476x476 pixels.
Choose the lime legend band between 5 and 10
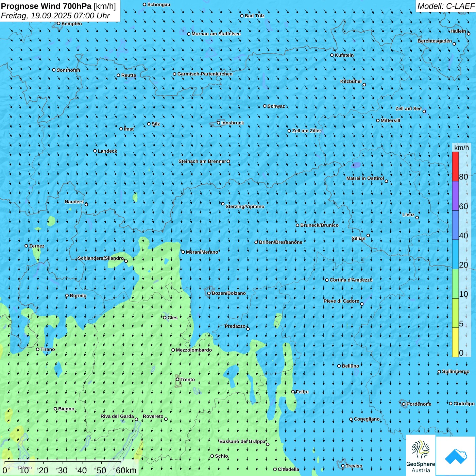coord(455,313)
